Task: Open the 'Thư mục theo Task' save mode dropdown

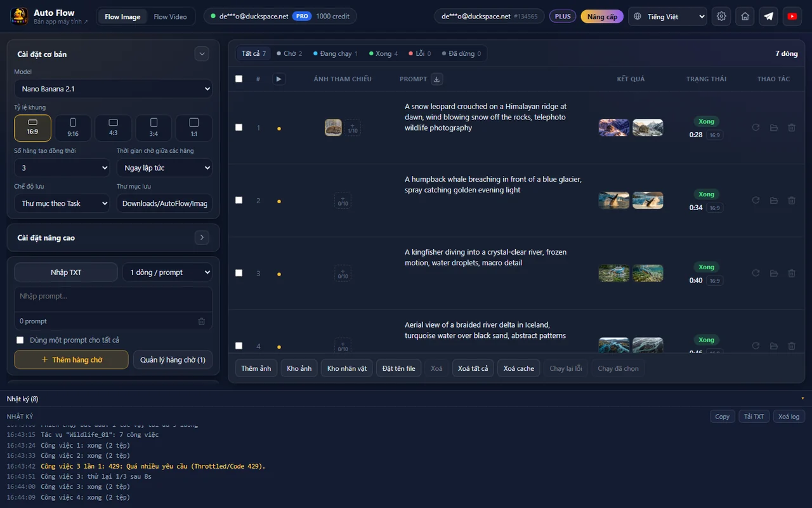Action: point(62,203)
